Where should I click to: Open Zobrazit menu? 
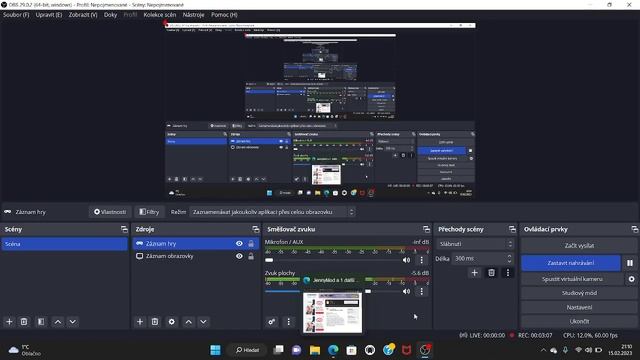pos(83,15)
